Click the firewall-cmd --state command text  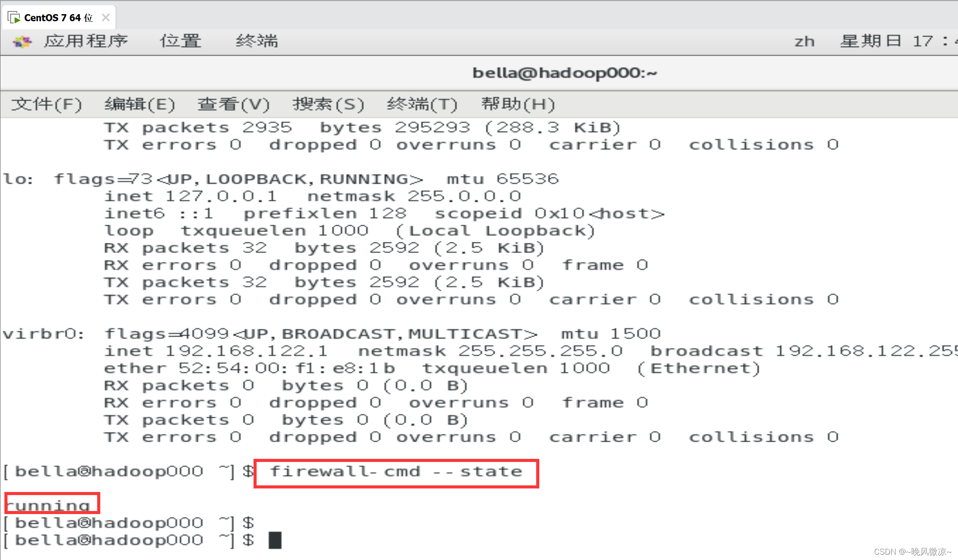[396, 472]
